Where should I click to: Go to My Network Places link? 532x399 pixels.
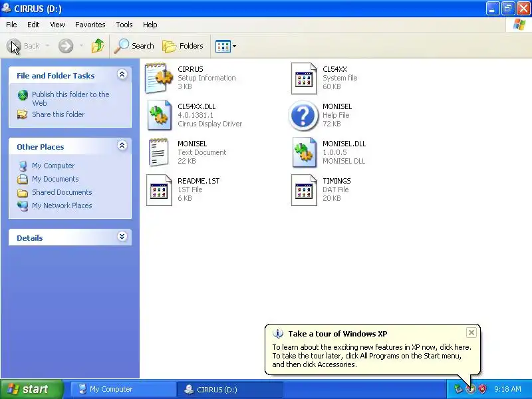[x=62, y=205]
